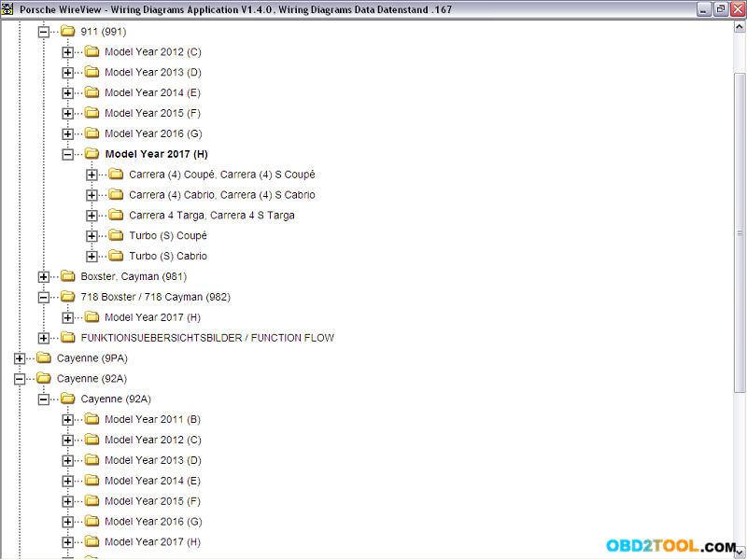Click folder icon for 911 Model Year 2016

(92, 133)
